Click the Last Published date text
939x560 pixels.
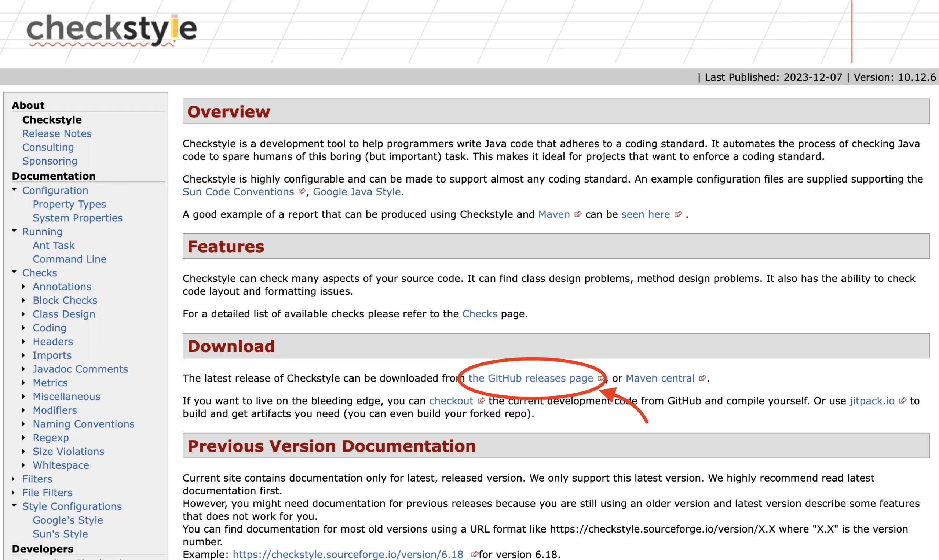pos(773,77)
